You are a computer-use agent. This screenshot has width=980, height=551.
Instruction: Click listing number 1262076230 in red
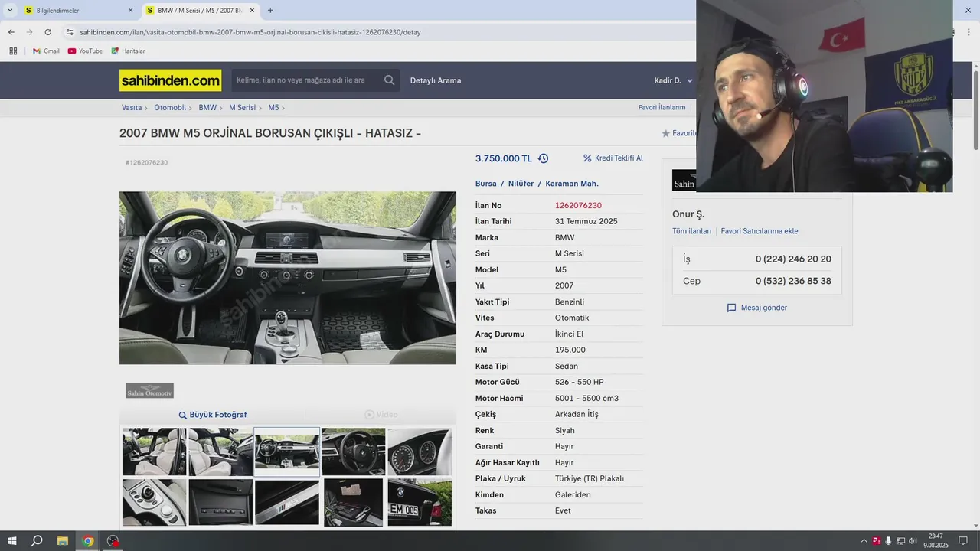(578, 206)
